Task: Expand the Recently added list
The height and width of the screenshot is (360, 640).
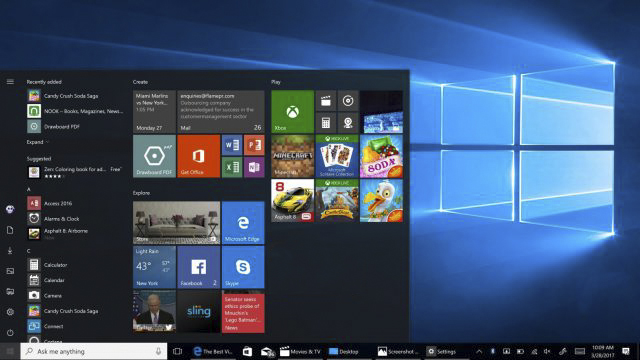Action: click(x=38, y=142)
